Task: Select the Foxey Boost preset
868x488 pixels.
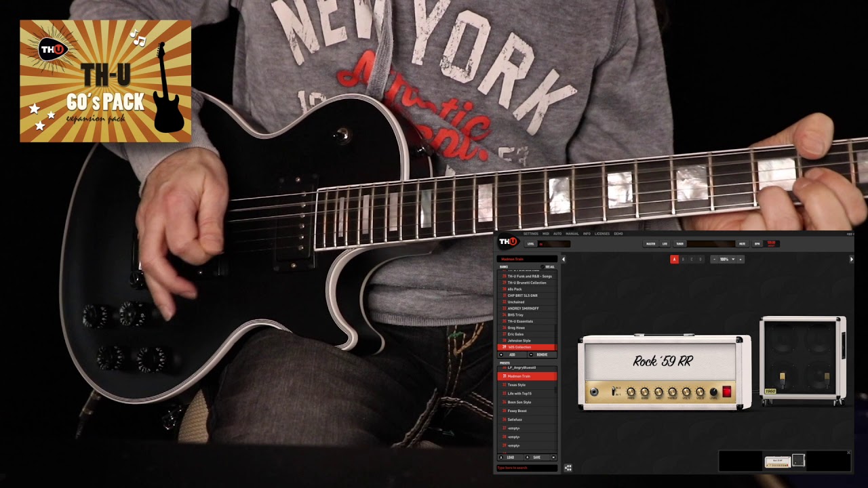Action: (527, 411)
